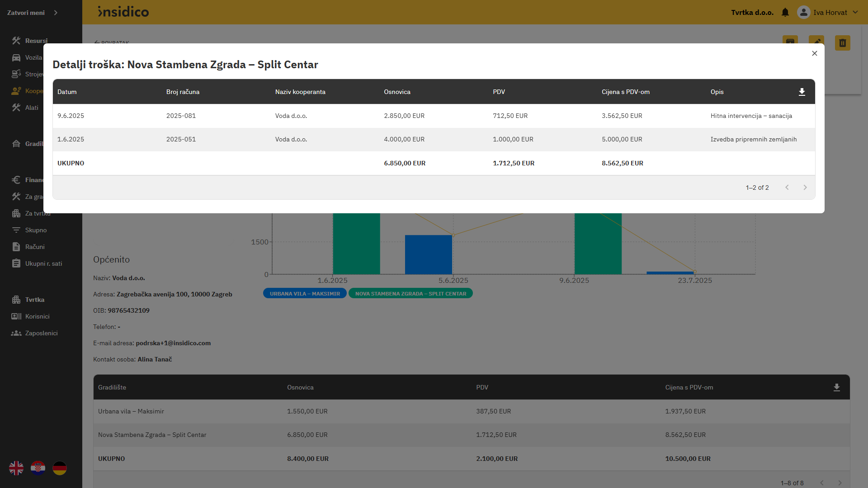Click the delete trash icon
Viewport: 868px width, 488px height.
coord(842,43)
